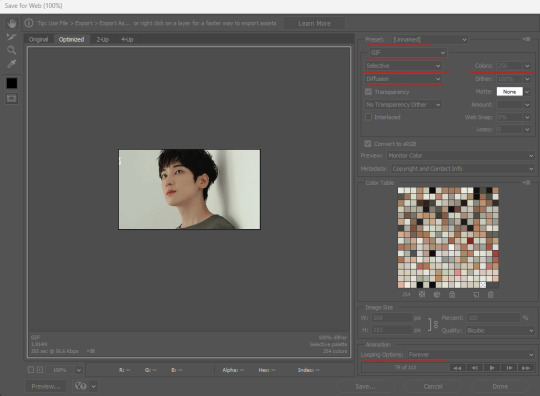Image resolution: width=540 pixels, height=396 pixels.
Task: Open the Matte dropdown arrow
Action: [527, 92]
